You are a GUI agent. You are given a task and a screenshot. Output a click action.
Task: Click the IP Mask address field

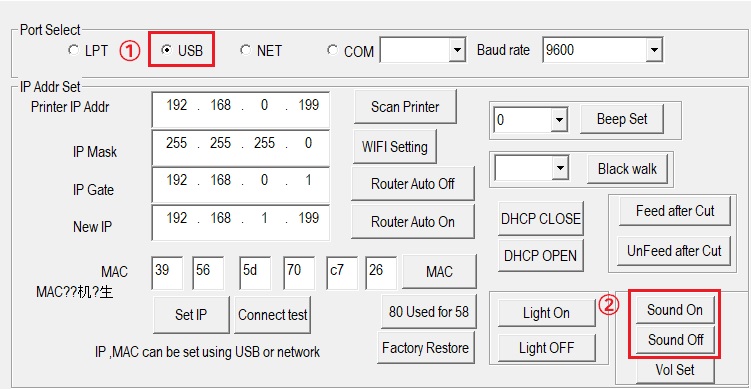point(240,148)
